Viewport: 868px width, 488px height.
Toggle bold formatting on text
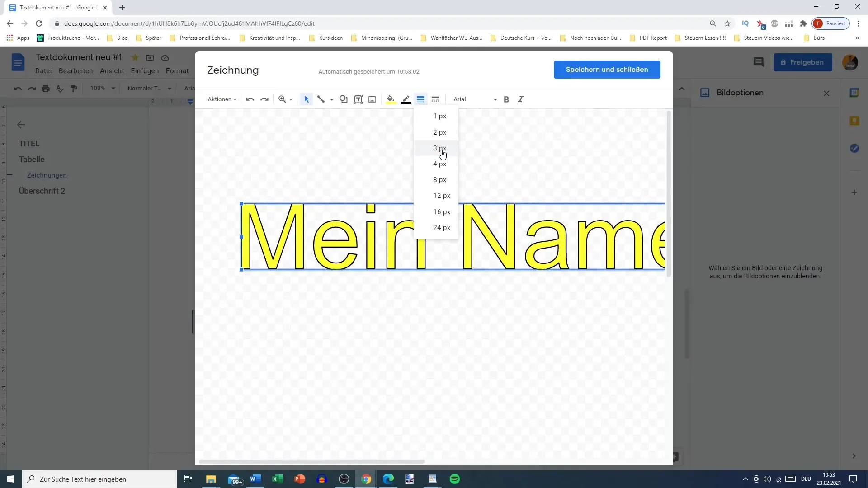click(x=507, y=99)
